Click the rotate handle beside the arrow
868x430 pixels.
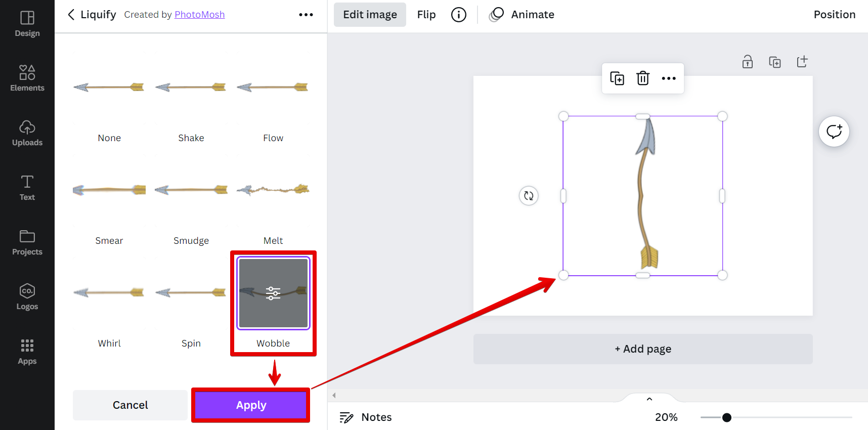pyautogui.click(x=529, y=196)
